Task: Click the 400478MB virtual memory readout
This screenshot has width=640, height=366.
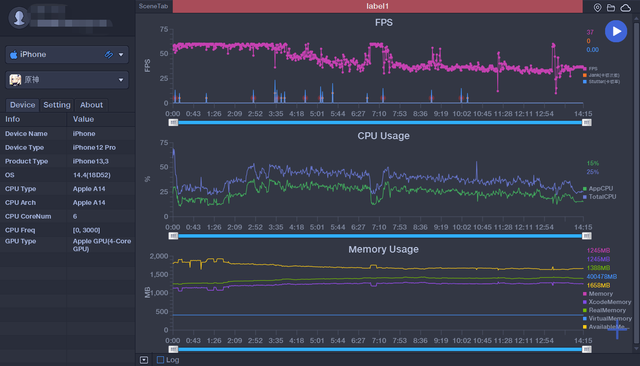Action: click(x=602, y=277)
